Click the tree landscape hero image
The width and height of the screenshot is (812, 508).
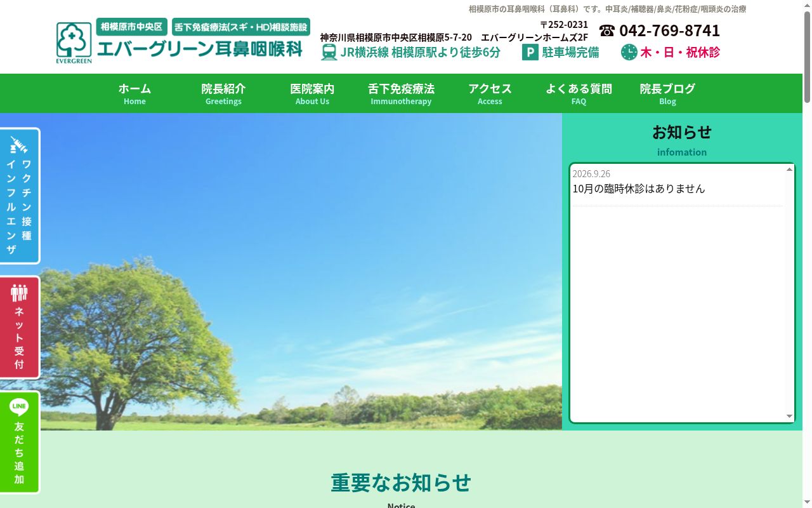point(281,272)
